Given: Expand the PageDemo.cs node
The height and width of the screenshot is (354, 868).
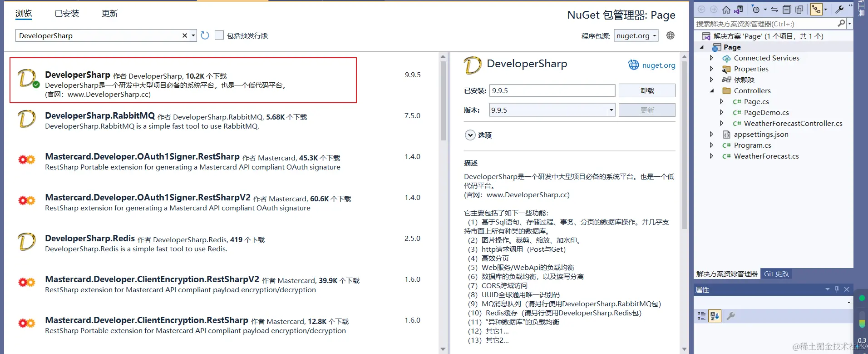Looking at the screenshot, I should coord(721,113).
